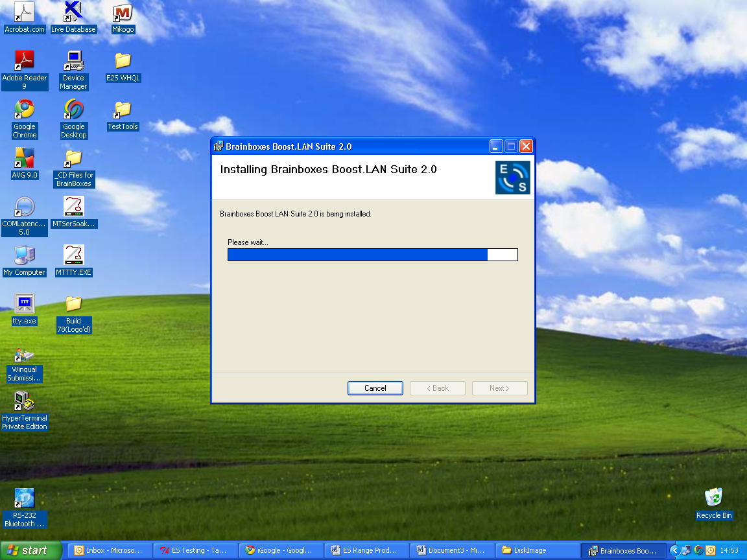Screen dimensions: 747x560
Task: Open the Winqual Submission tool
Action: pyautogui.click(x=24, y=356)
